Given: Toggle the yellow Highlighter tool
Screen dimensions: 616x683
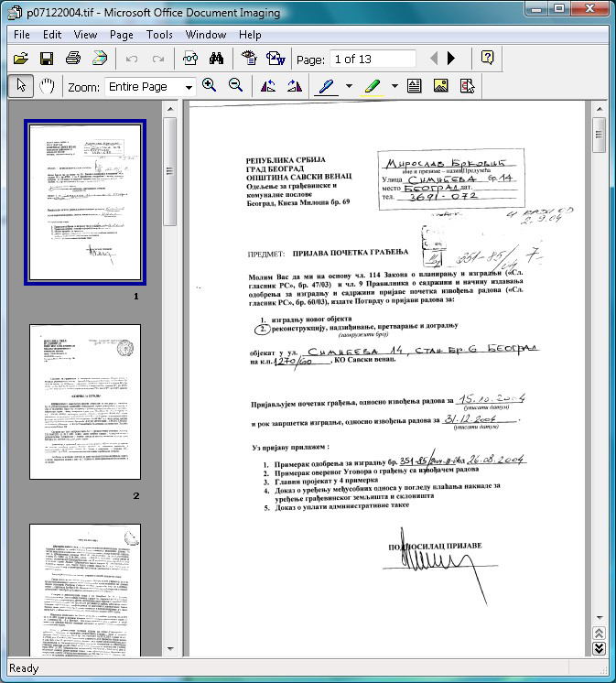Looking at the screenshot, I should pos(373,86).
